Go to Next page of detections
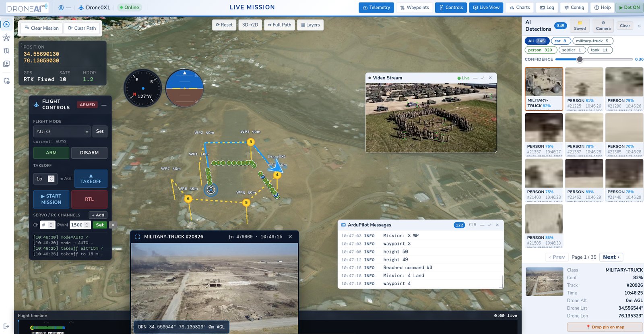 611,257
